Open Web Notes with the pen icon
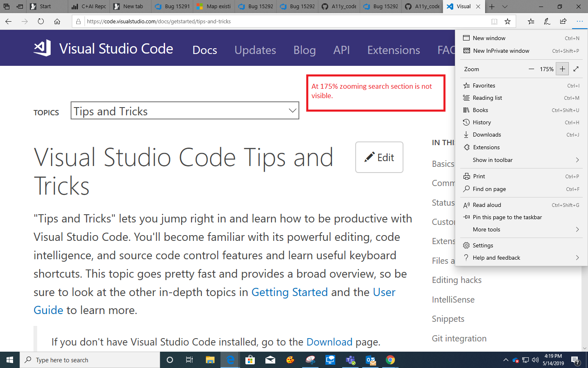588x368 pixels. click(547, 21)
